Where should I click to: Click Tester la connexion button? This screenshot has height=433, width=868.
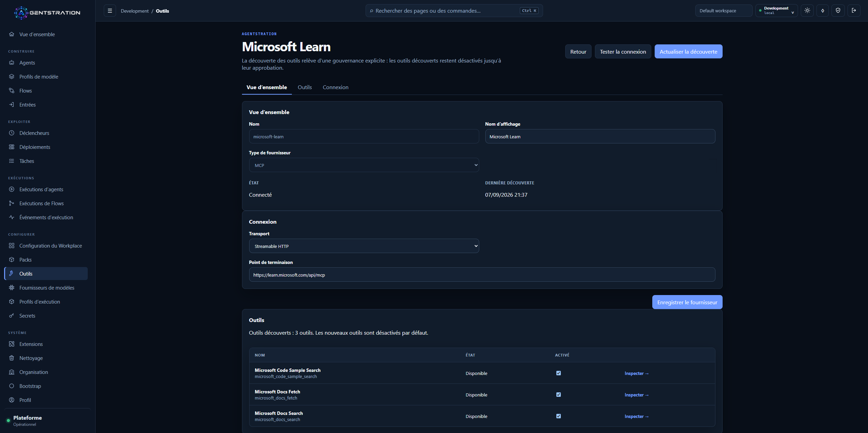pyautogui.click(x=623, y=52)
